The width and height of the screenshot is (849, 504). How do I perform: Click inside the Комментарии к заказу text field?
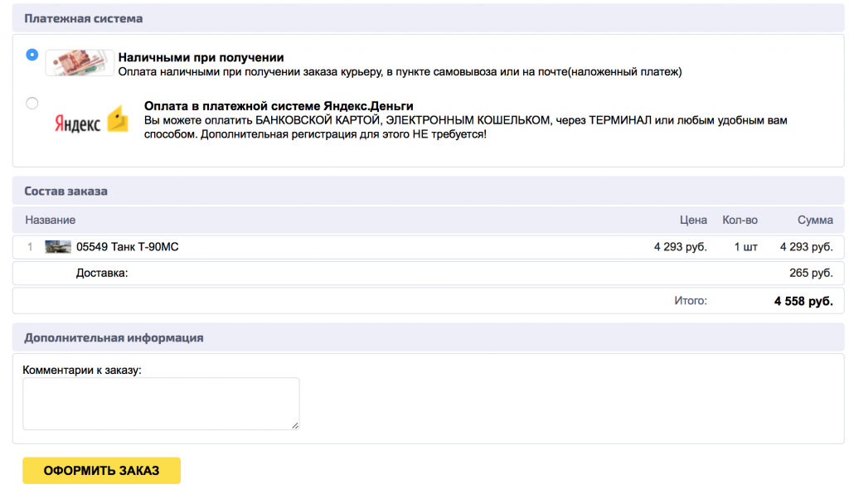coord(161,402)
